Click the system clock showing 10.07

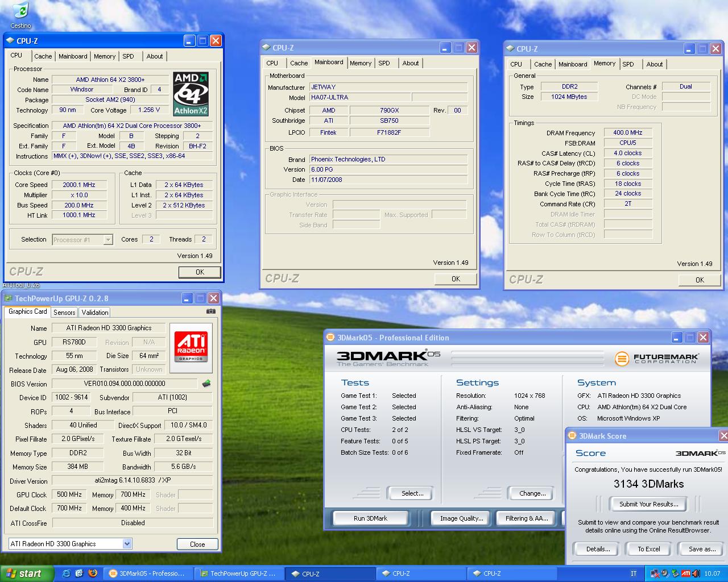pos(712,573)
